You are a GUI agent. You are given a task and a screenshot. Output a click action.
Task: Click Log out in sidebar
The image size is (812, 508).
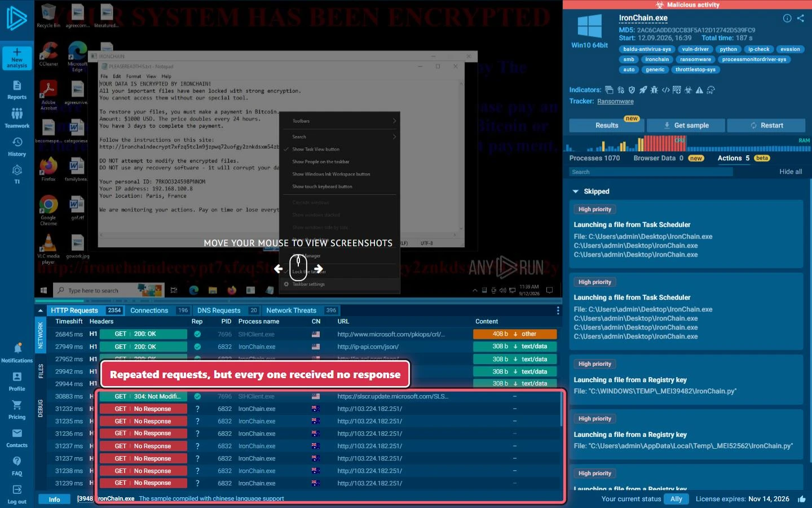[x=17, y=494]
